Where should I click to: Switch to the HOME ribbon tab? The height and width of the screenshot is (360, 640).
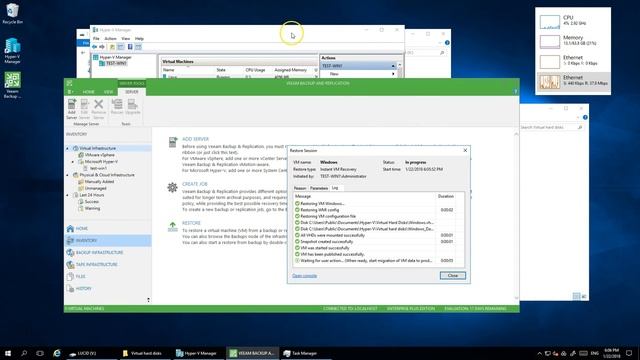(x=89, y=92)
